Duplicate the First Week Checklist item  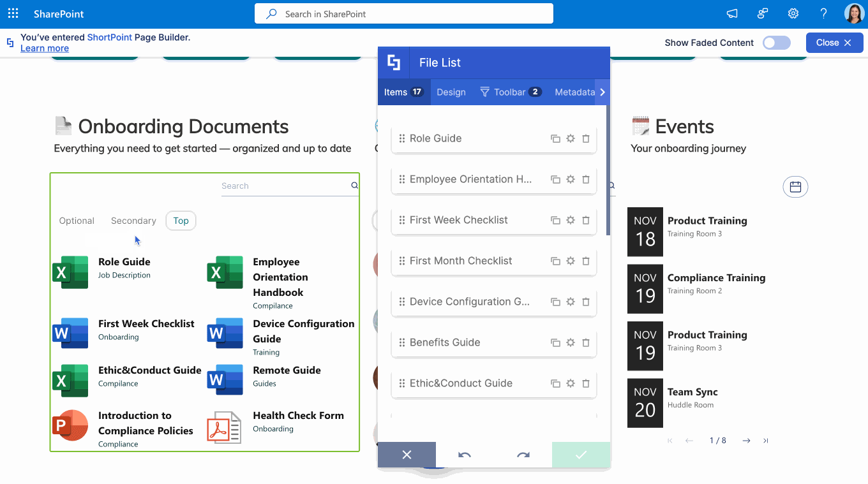pos(555,220)
